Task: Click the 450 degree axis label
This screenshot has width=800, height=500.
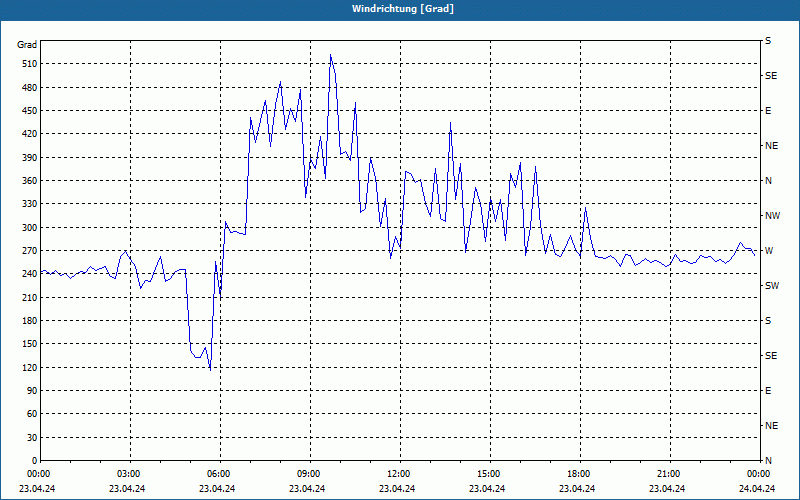Action: (x=29, y=111)
